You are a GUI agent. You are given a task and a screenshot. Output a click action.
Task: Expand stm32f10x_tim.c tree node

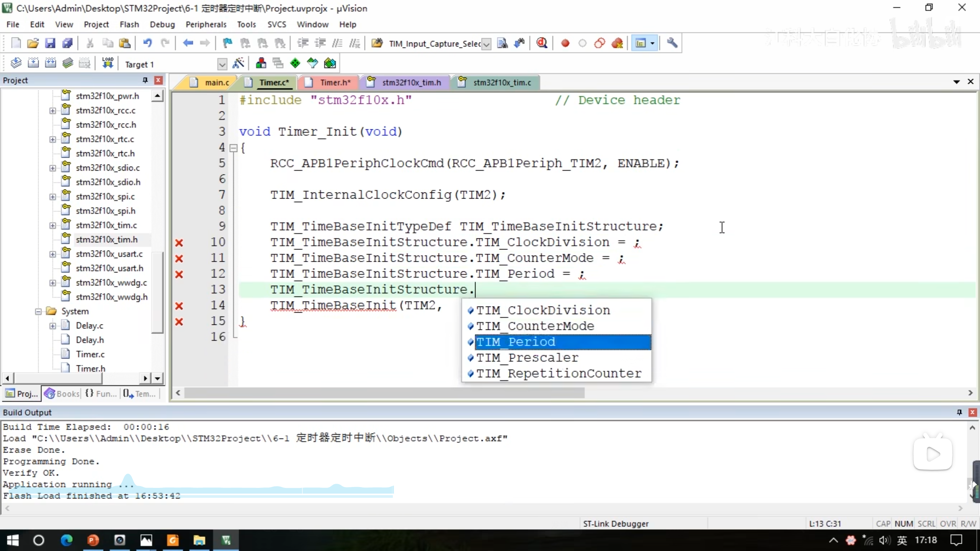point(52,225)
